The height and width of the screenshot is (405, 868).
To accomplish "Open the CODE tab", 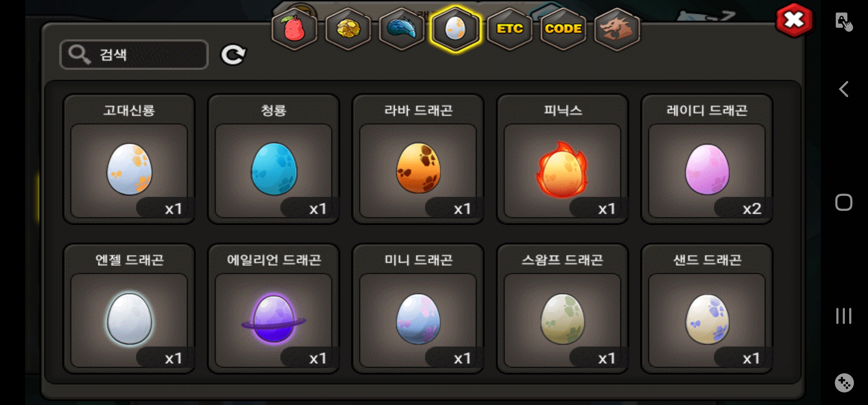I will coord(563,29).
